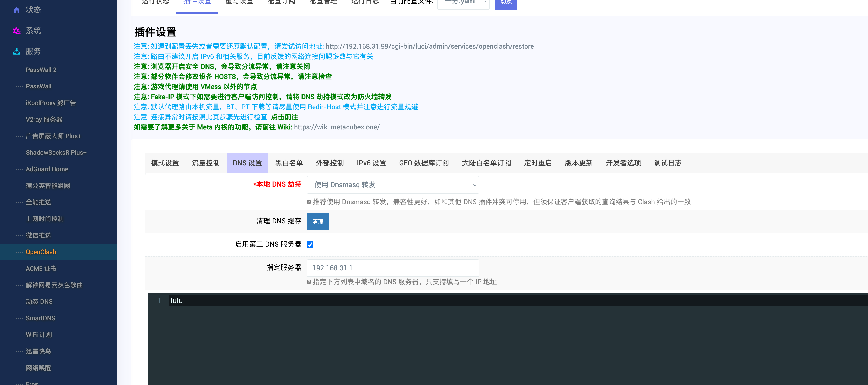Open iKoolProxy 滤广告 in the sidebar
This screenshot has width=868, height=385.
(x=51, y=103)
